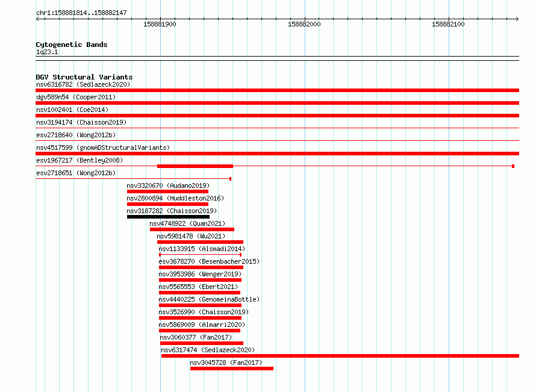Click the esv1967217 (Bentley2008) label

coord(79,160)
